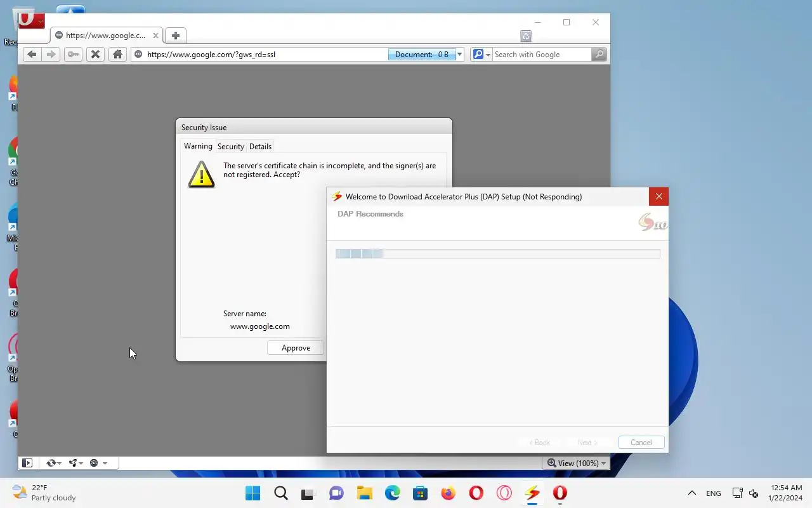The height and width of the screenshot is (508, 812).
Task: Switch to the Security tab
Action: point(231,147)
